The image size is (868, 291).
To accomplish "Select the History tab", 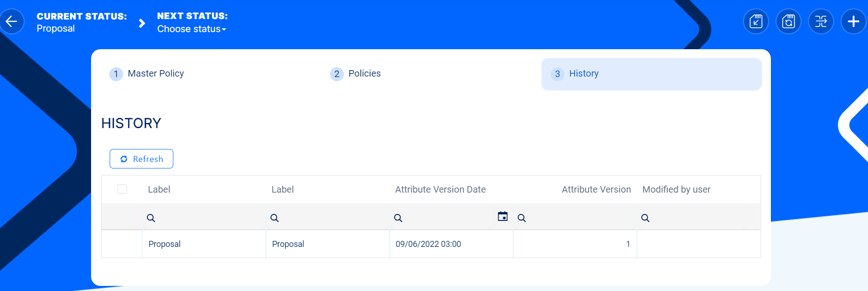I will [584, 74].
